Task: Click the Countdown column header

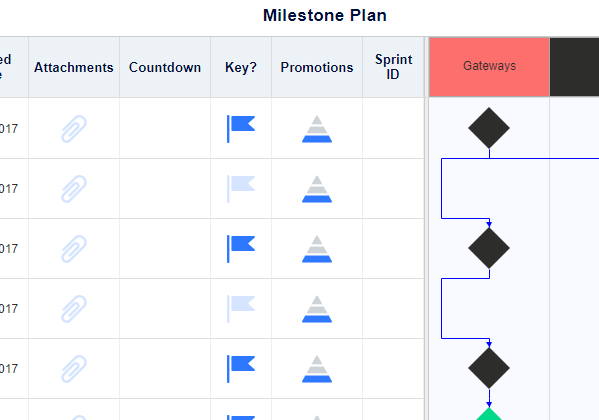Action: tap(165, 67)
